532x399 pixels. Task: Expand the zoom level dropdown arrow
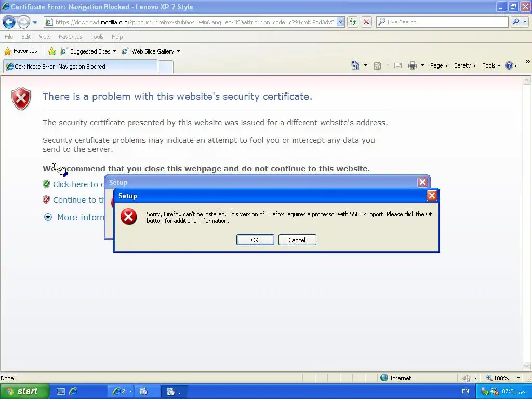[518, 378]
